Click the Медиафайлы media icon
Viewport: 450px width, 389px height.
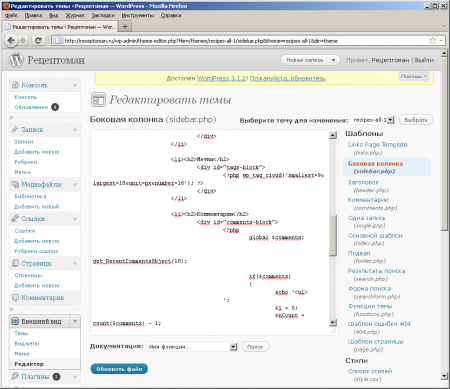(x=15, y=184)
